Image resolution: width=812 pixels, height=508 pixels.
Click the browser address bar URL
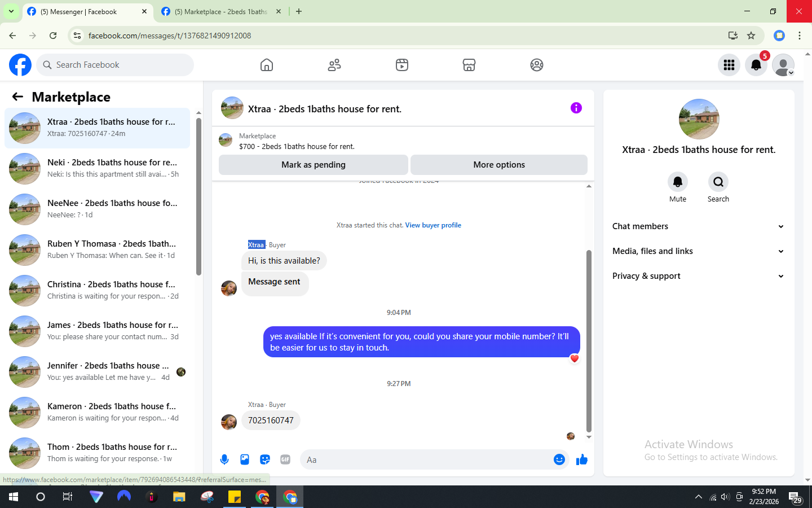point(169,36)
